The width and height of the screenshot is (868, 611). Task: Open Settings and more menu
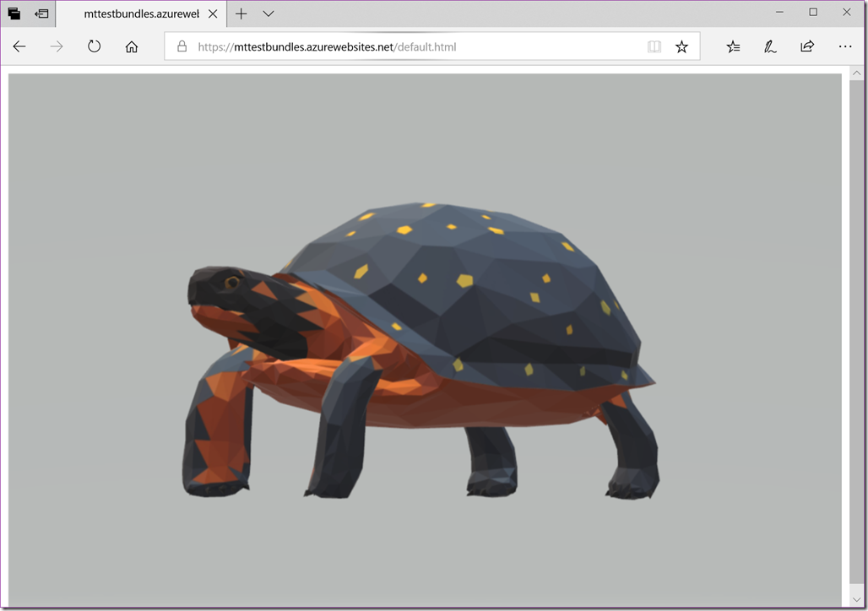click(845, 46)
